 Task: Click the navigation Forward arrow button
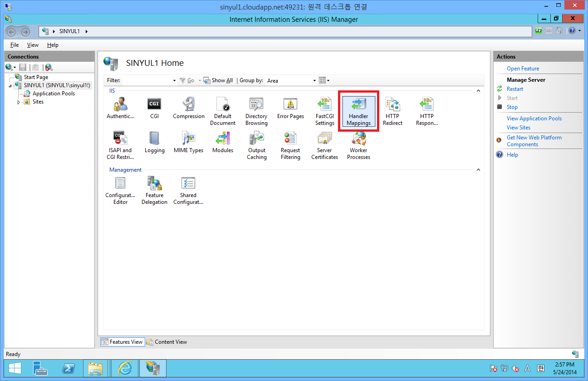point(25,32)
